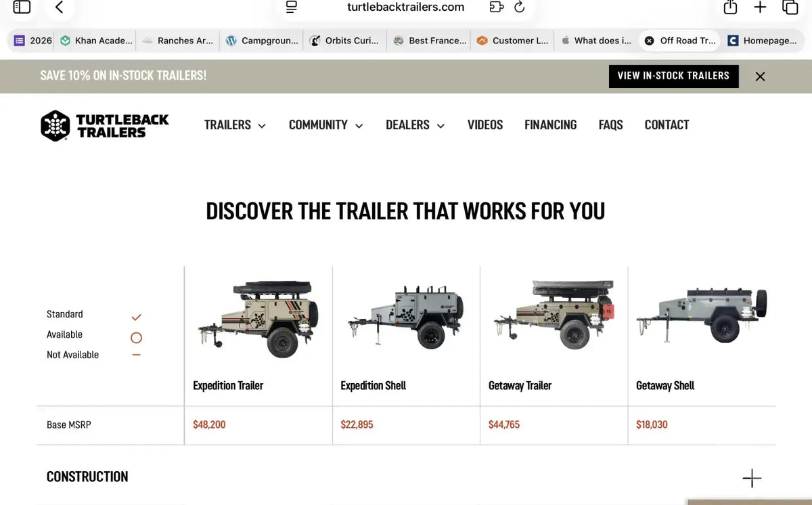This screenshot has width=812, height=505.
Task: Click the $22,895 price
Action: coord(357,424)
